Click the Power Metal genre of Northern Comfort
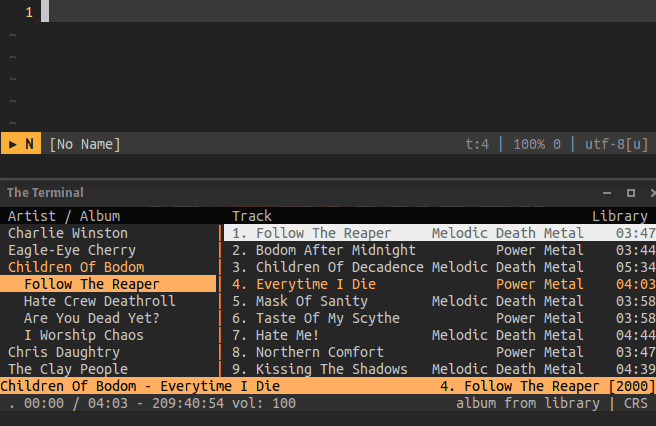The height and width of the screenshot is (426, 656). [x=539, y=352]
